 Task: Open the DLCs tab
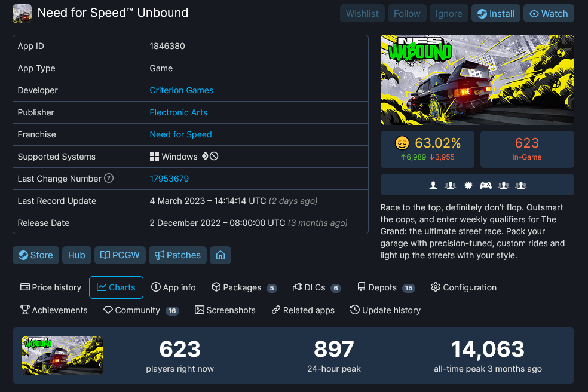tap(317, 287)
